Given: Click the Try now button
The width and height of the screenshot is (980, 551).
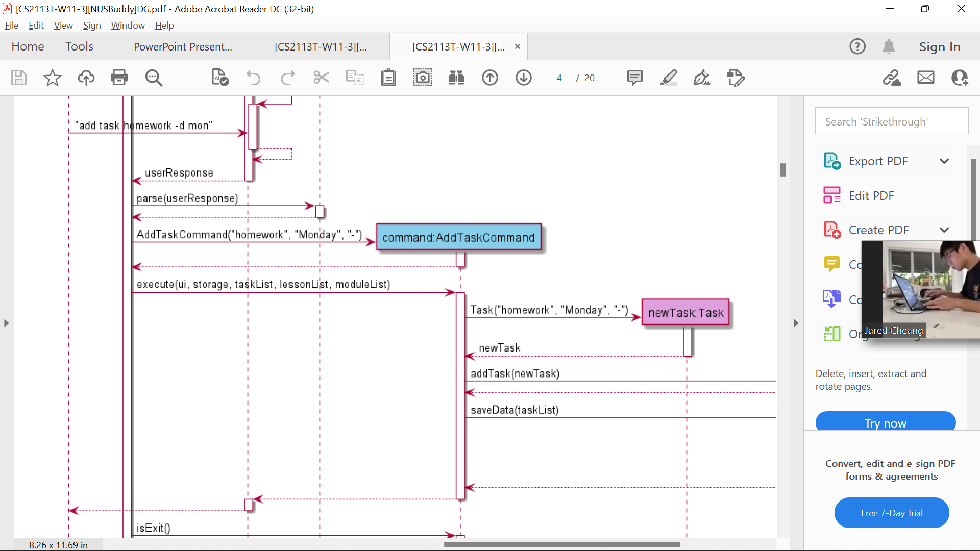Looking at the screenshot, I should coord(885,422).
